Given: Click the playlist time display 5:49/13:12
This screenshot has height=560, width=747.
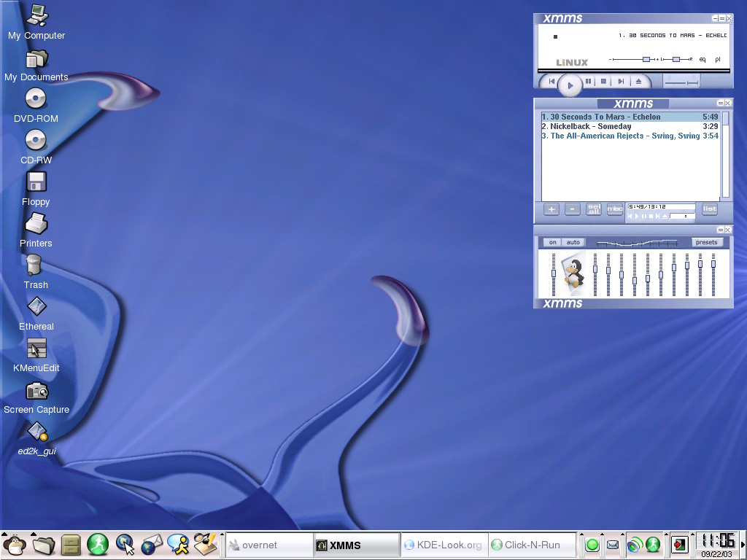Looking at the screenshot, I should [x=661, y=206].
